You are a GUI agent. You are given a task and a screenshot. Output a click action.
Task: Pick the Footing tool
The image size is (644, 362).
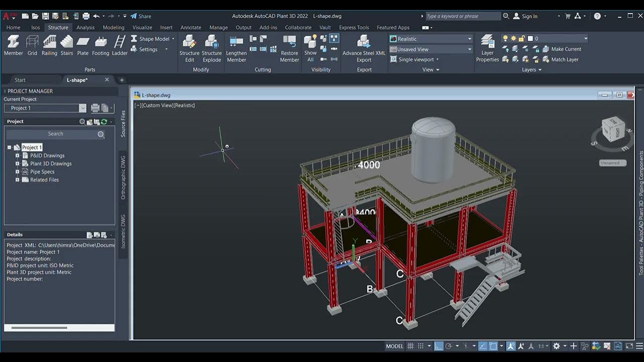click(x=101, y=45)
